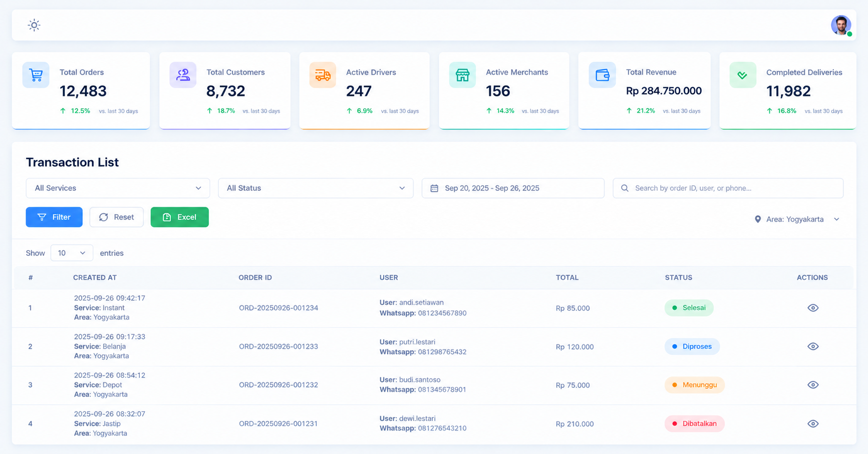Click the Completed Deliveries check icon
The image size is (868, 454).
click(x=743, y=75)
